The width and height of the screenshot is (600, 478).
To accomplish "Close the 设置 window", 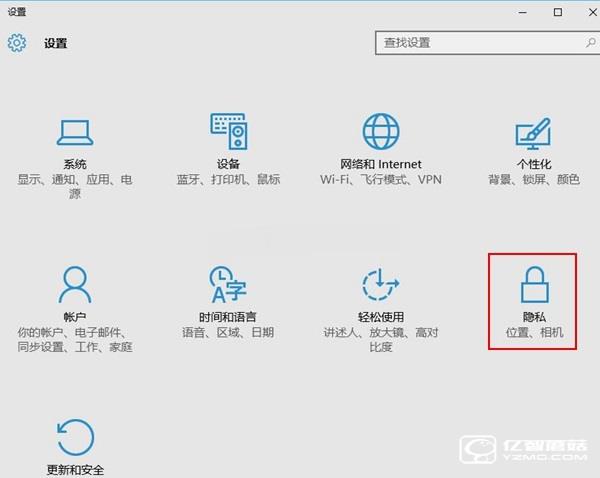I will point(592,12).
